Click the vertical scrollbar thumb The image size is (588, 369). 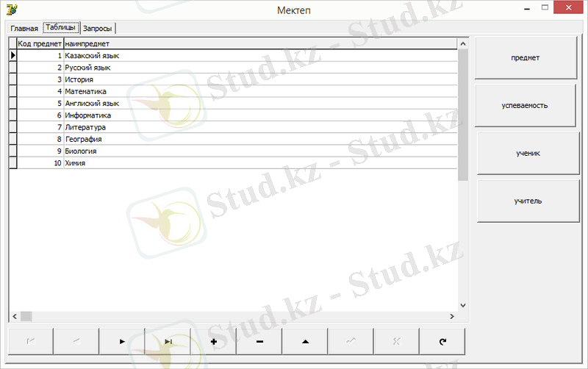[463, 115]
